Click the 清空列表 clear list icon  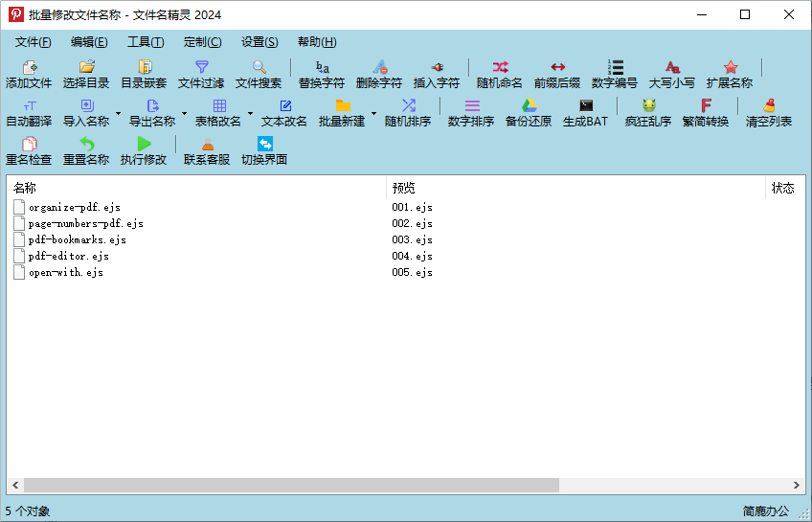pos(769,112)
